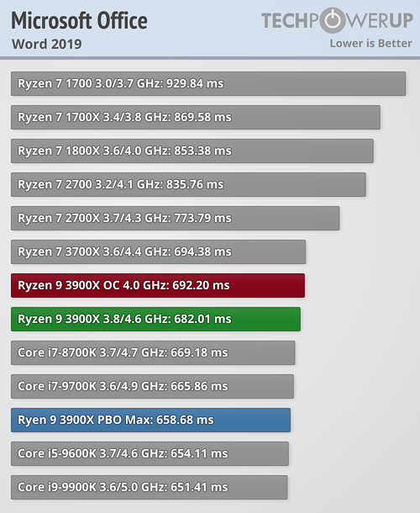Click the TechPowerUp power button logo icon

pyautogui.click(x=332, y=20)
